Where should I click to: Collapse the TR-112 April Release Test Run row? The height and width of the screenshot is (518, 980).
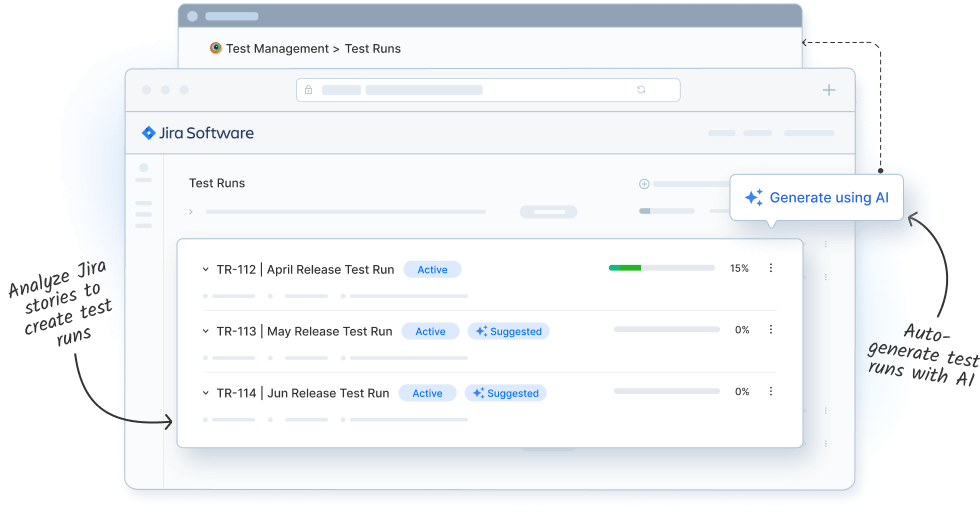point(205,269)
